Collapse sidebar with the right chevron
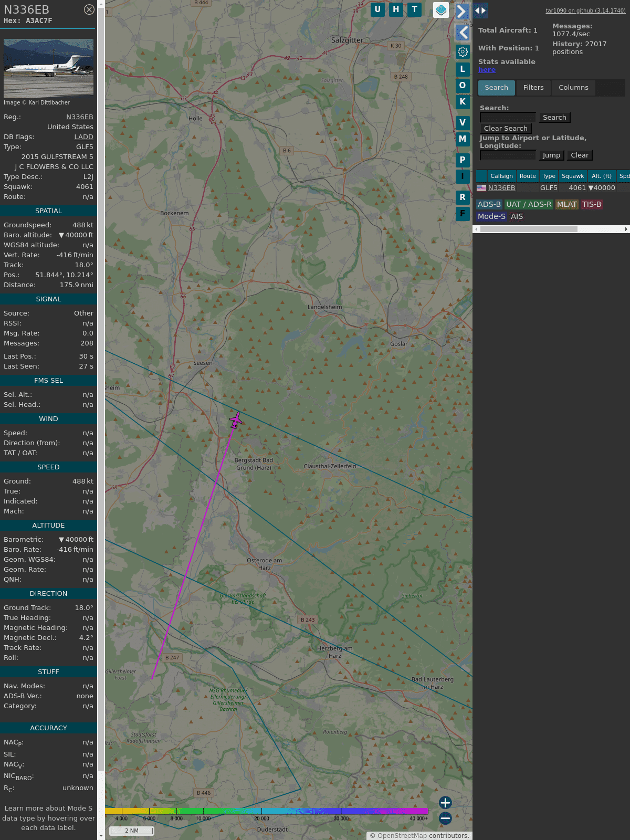 pyautogui.click(x=461, y=11)
